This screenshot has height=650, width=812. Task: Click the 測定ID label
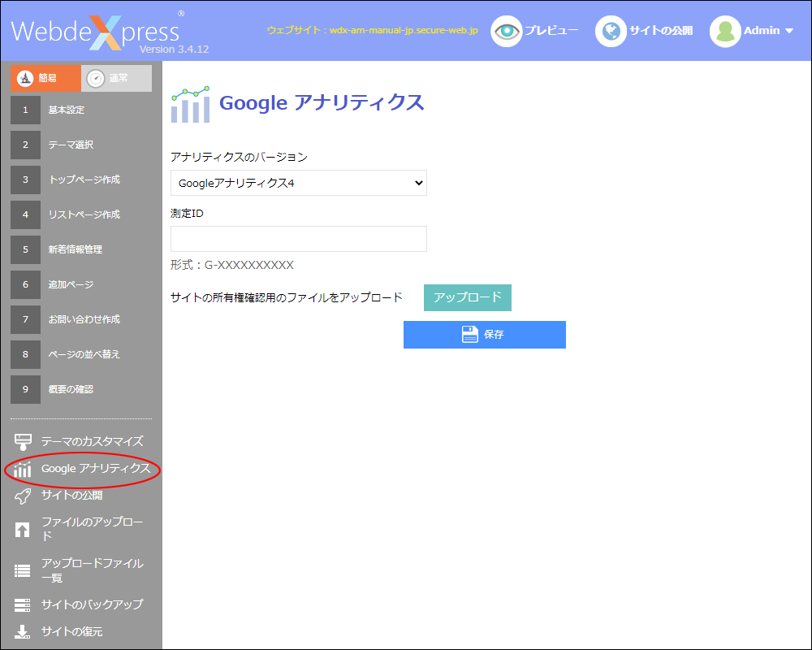pos(187,213)
